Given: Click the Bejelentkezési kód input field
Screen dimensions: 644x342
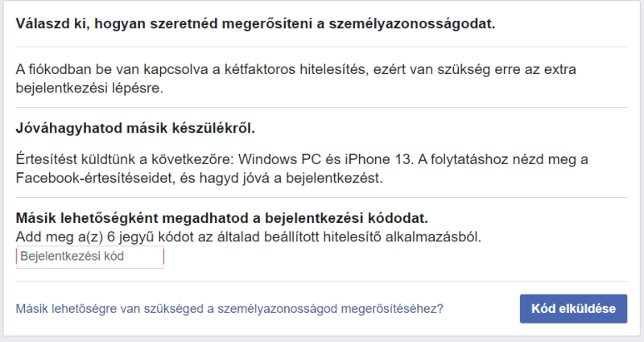Looking at the screenshot, I should [x=89, y=258].
